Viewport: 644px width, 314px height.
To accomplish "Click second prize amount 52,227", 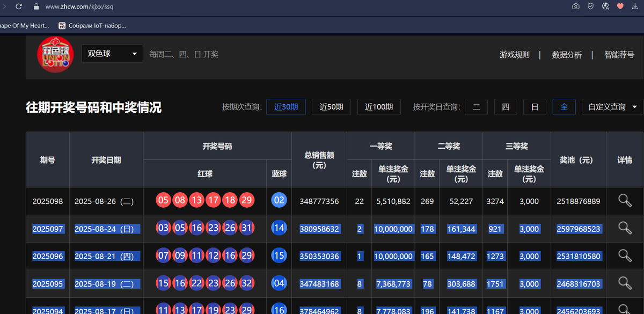I will click(x=461, y=201).
